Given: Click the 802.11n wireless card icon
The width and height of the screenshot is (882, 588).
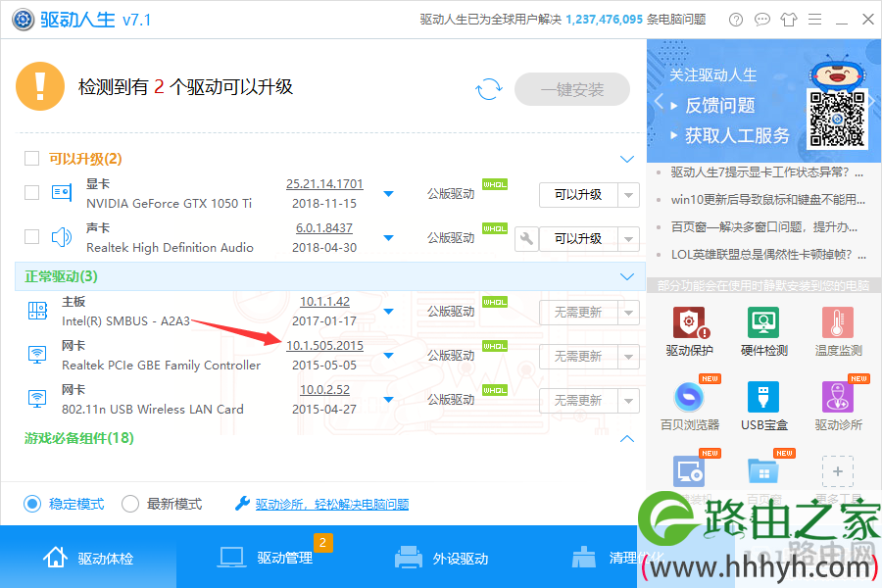Looking at the screenshot, I should (x=37, y=399).
